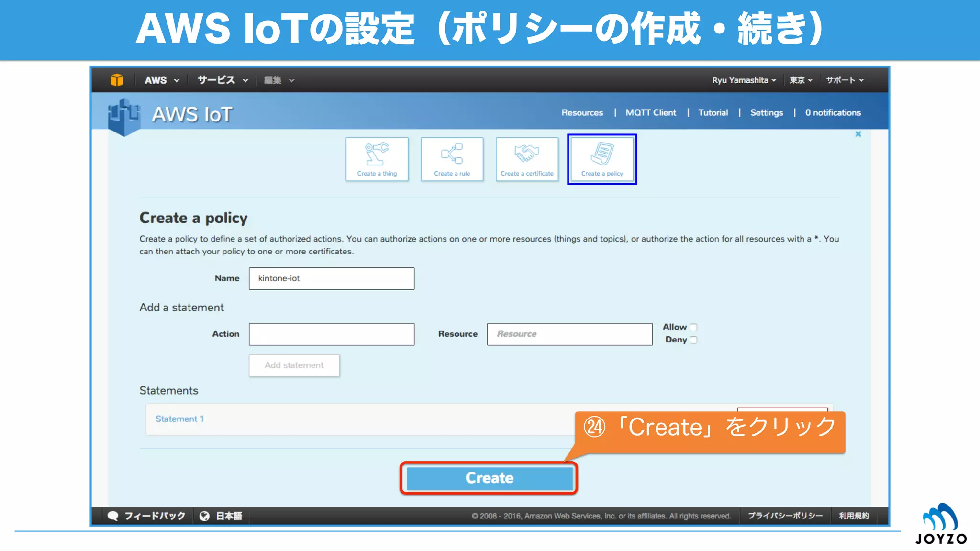Close the create panel with X
The width and height of the screenshot is (980, 551).
point(858,134)
